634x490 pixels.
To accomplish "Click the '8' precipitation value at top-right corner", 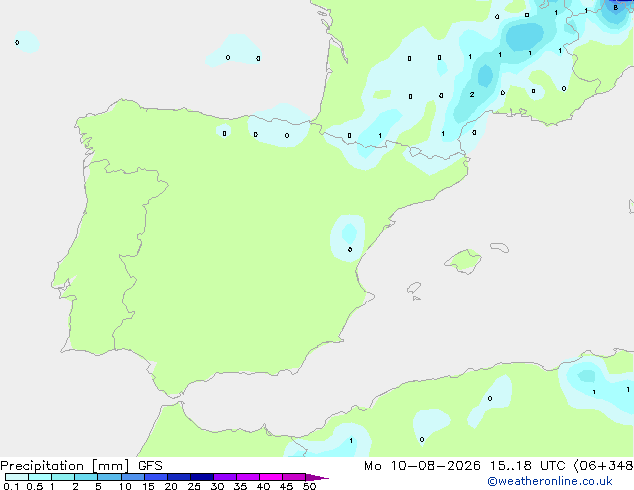I will click(x=615, y=8).
